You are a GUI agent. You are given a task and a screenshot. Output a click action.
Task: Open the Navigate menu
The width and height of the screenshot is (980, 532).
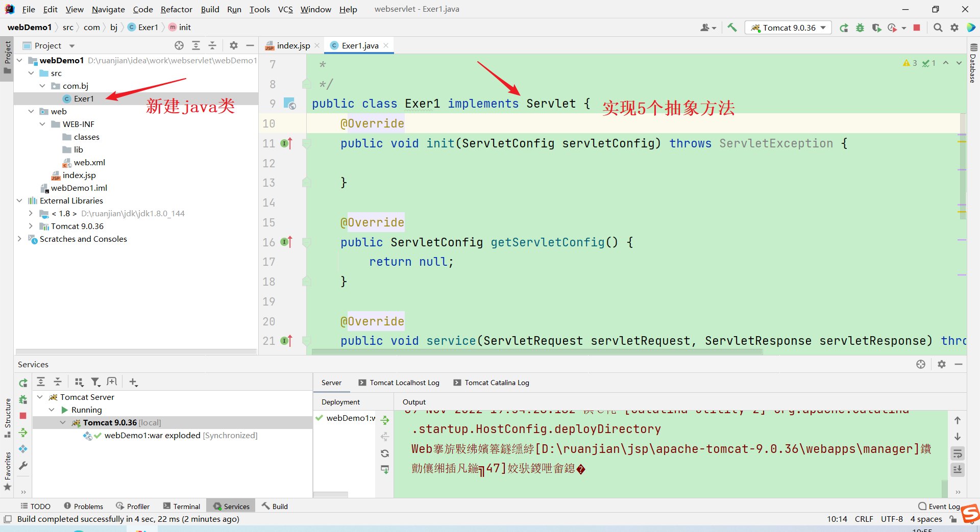[x=108, y=9]
